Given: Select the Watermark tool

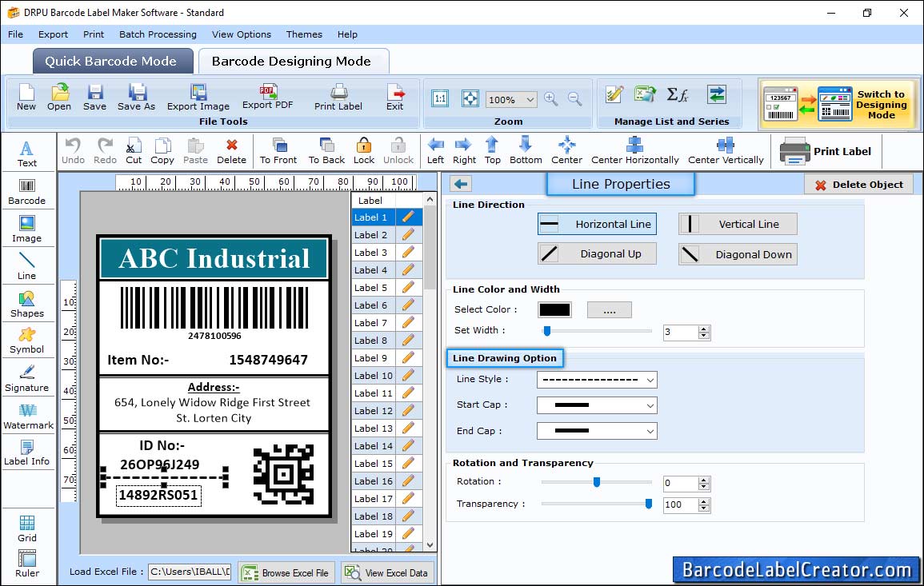Looking at the screenshot, I should click(x=28, y=417).
